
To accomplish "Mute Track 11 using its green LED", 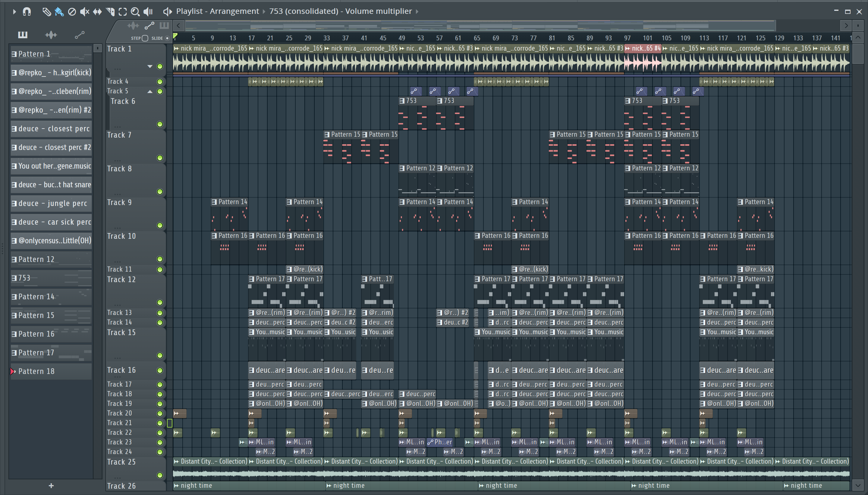I will tap(160, 269).
